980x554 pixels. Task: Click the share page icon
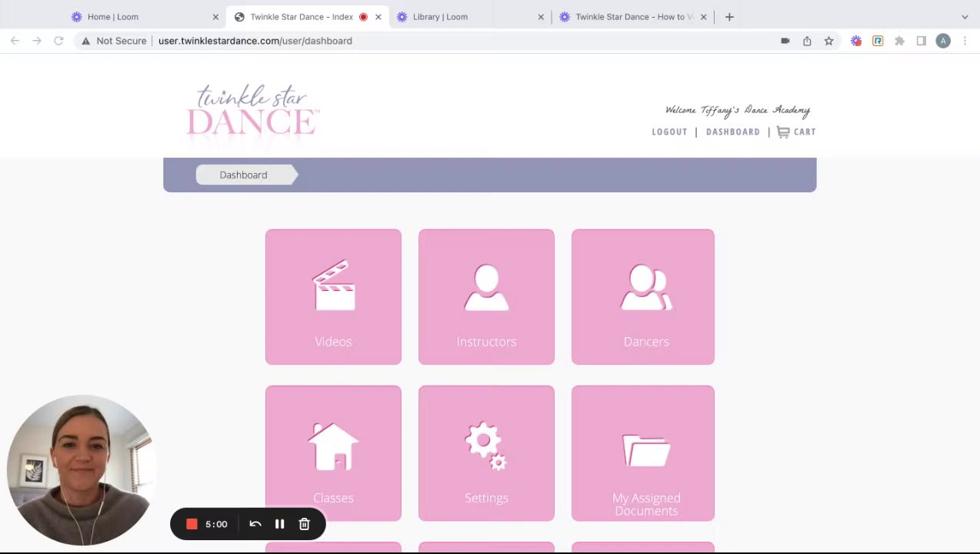tap(807, 41)
